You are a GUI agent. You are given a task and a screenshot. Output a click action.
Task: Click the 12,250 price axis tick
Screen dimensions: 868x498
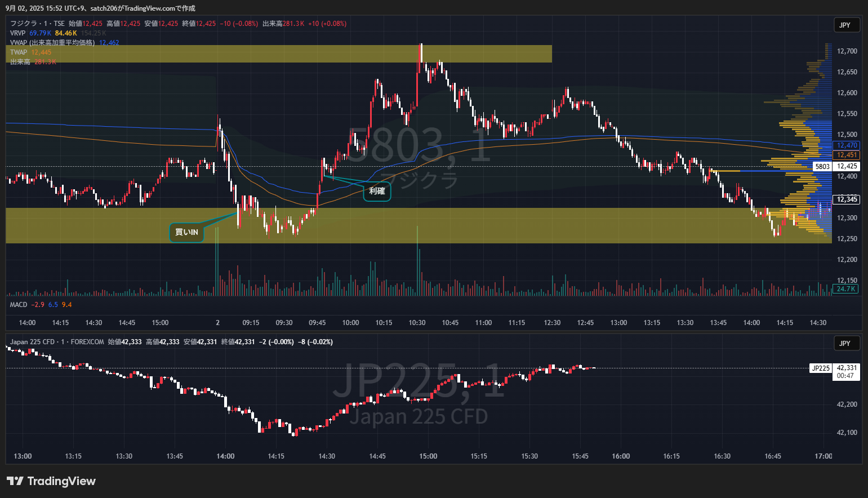[847, 239]
